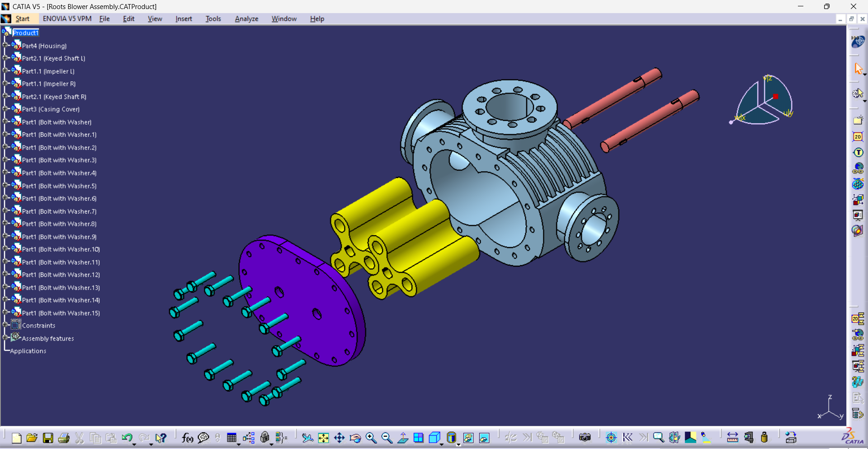The width and height of the screenshot is (868, 449).
Task: Expand the Assembly features node
Action: pos(5,337)
